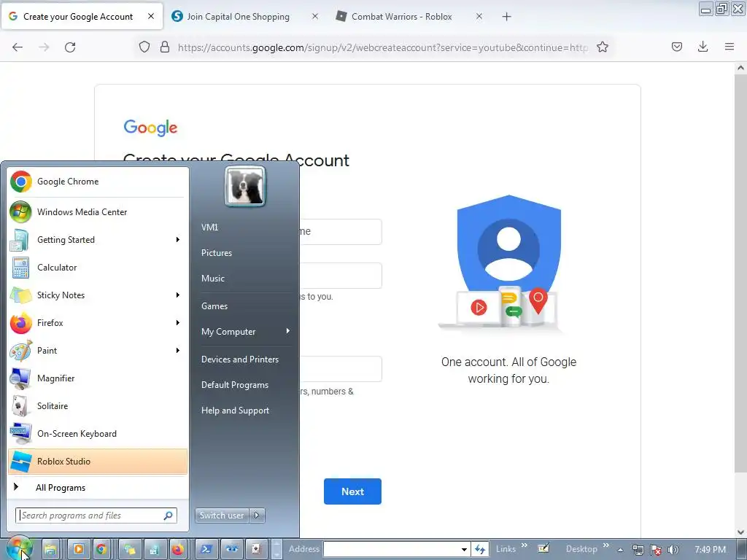Go back in browser history

[x=18, y=47]
